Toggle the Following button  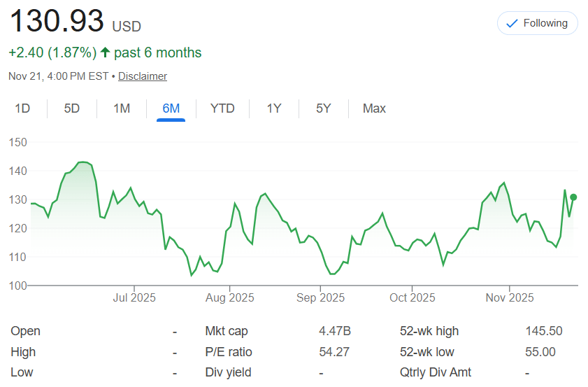(x=537, y=23)
